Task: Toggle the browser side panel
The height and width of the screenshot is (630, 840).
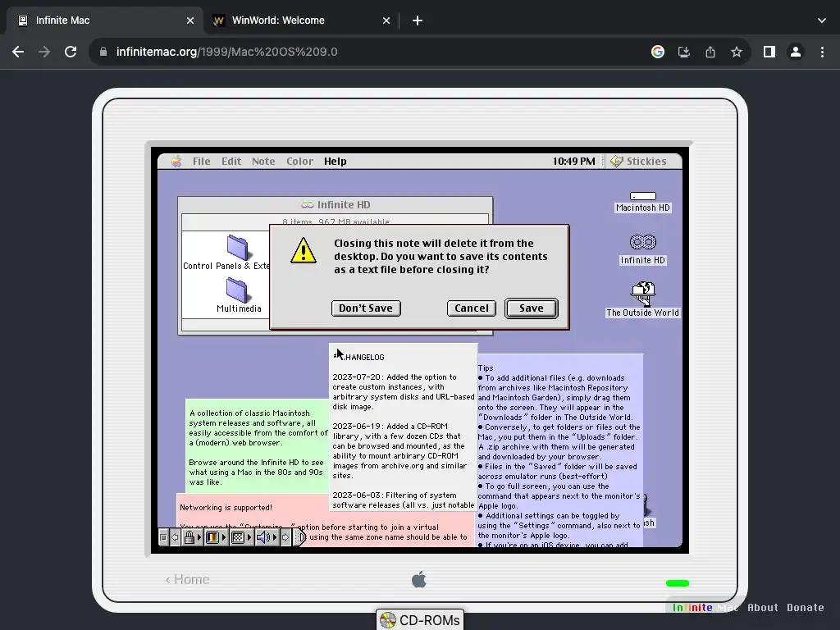Action: [x=769, y=52]
